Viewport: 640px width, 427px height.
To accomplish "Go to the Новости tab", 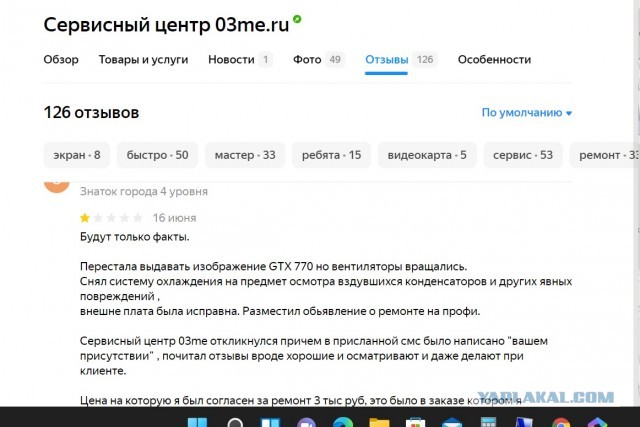I will click(x=240, y=60).
